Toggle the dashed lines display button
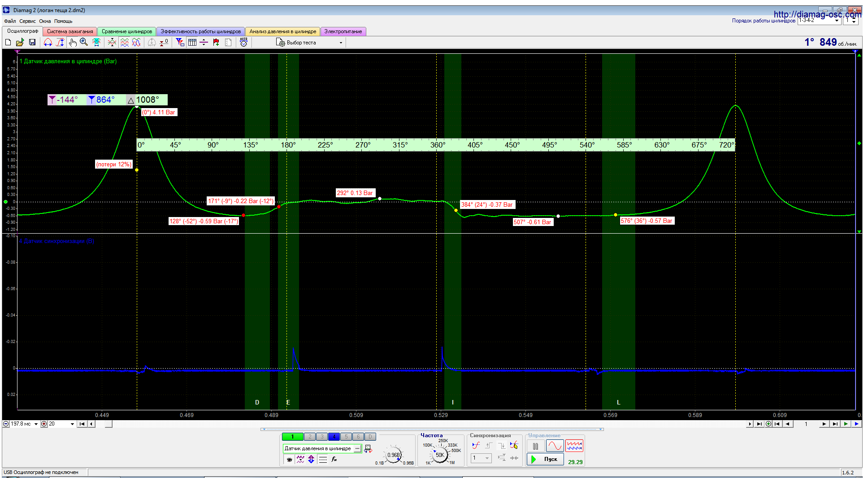This screenshot has height=478, width=868. click(323, 459)
